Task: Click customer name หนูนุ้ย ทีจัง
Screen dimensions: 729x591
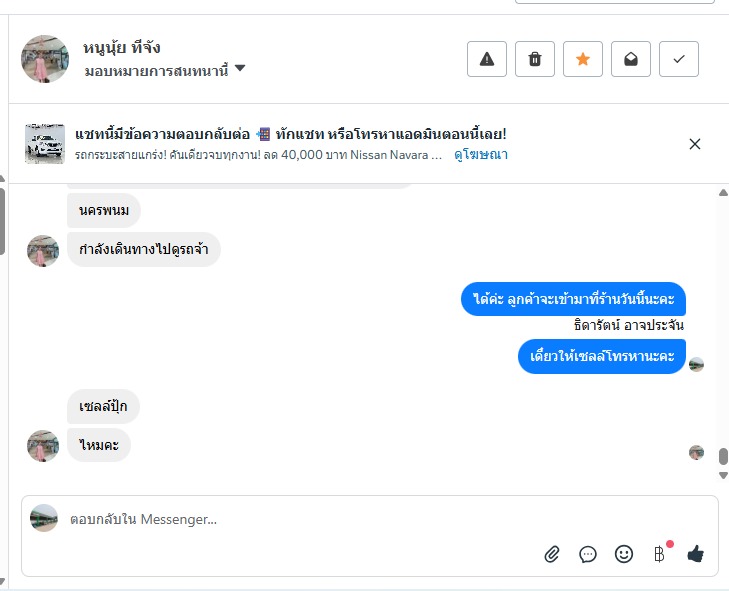Action: coord(123,48)
